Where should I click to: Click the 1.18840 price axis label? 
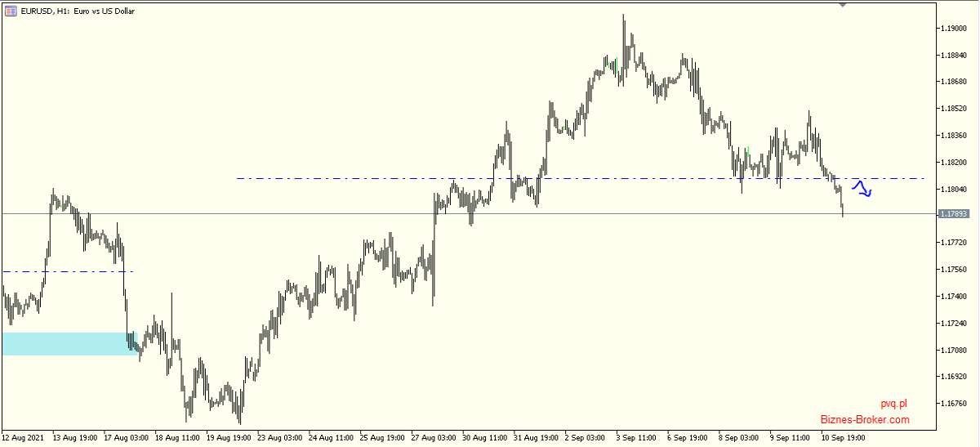(x=953, y=56)
